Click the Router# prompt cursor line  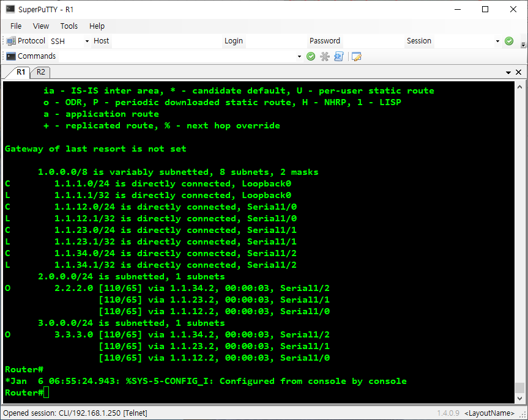pos(27,392)
